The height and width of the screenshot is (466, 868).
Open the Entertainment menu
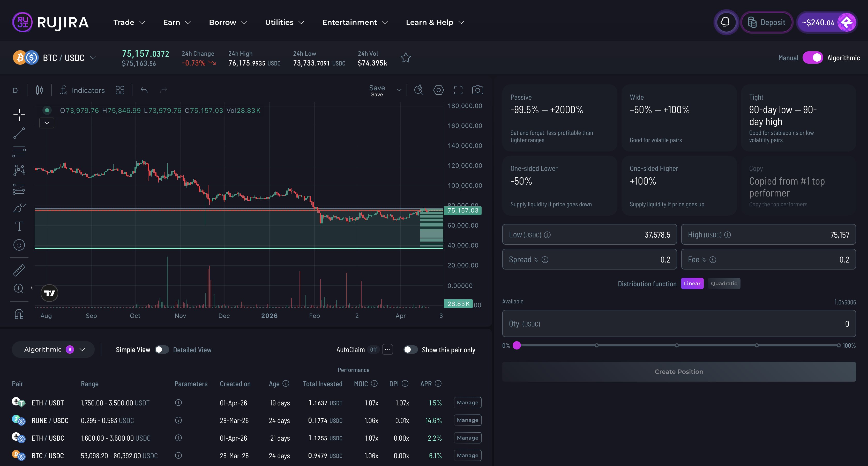pos(355,22)
